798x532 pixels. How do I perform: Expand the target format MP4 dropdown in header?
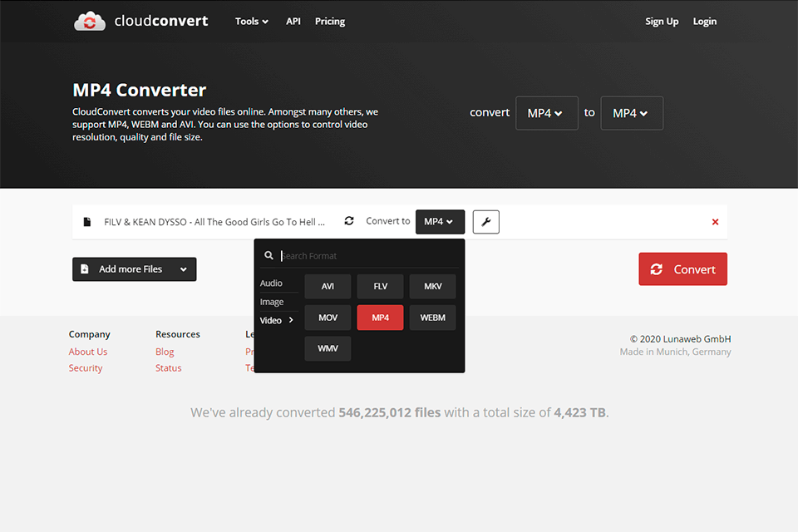[631, 113]
